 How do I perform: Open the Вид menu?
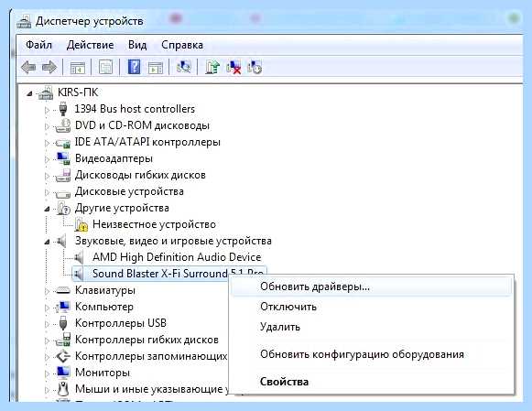[137, 45]
